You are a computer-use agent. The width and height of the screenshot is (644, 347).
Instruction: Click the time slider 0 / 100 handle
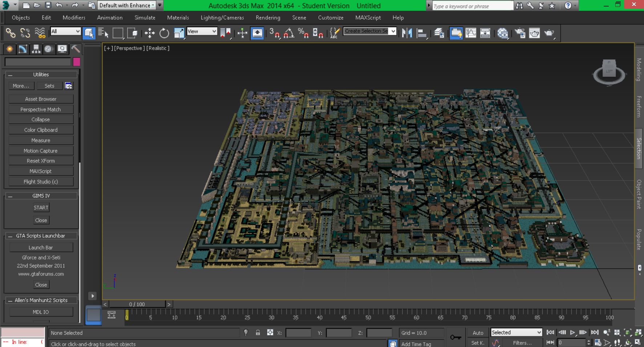[137, 304]
